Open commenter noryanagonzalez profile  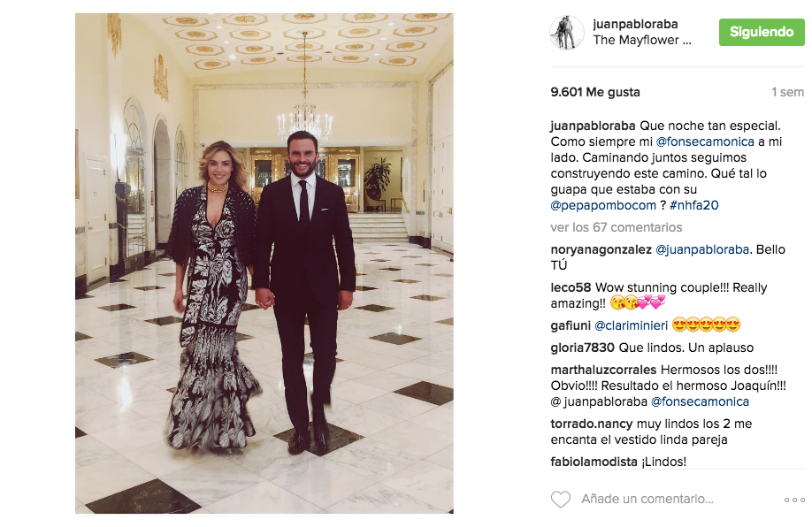[601, 249]
